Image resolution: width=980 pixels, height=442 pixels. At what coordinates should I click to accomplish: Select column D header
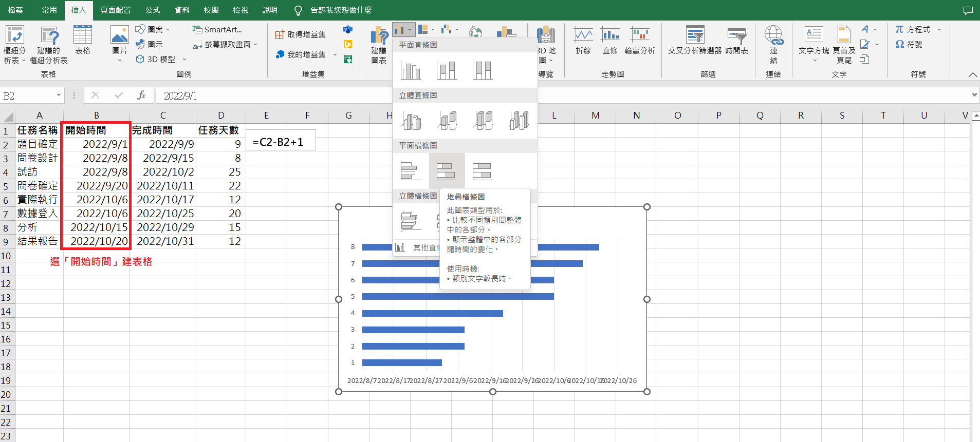[x=220, y=116]
